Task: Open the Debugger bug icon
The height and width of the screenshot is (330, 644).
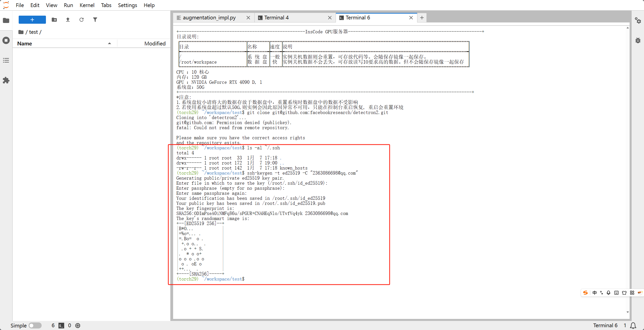Action: click(638, 40)
